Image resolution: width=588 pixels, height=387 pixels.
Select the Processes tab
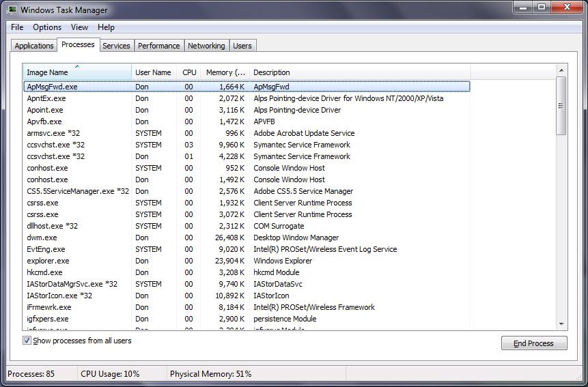pos(78,44)
